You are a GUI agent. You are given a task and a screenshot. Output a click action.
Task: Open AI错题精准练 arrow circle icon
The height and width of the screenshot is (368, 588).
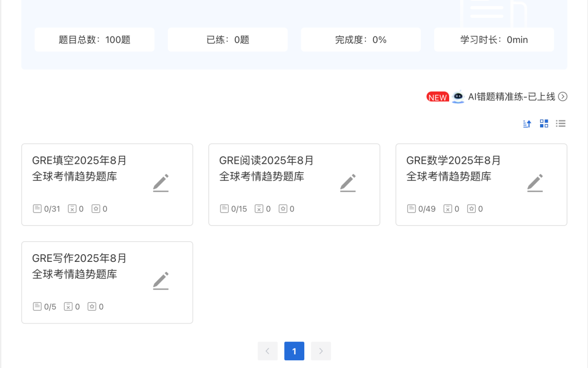click(x=562, y=97)
